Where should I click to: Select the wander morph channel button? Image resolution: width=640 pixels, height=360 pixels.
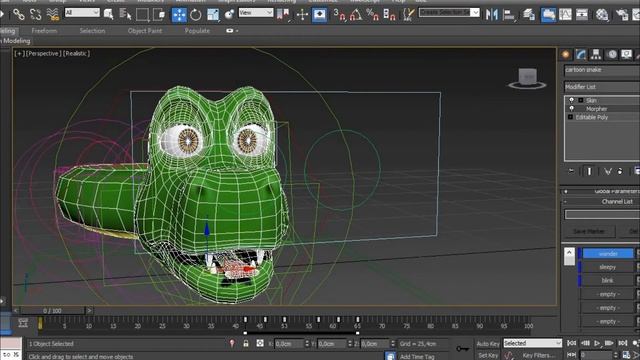[x=608, y=253]
